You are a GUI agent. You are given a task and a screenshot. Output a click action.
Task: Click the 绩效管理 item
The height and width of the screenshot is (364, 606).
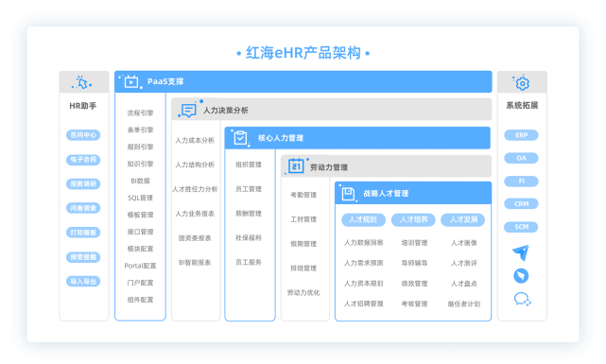(414, 284)
